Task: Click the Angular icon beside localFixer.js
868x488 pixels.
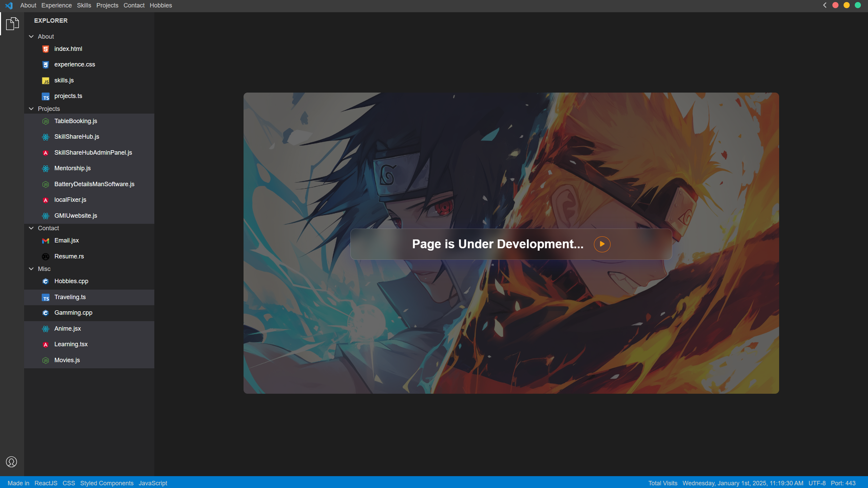Action: tap(45, 200)
